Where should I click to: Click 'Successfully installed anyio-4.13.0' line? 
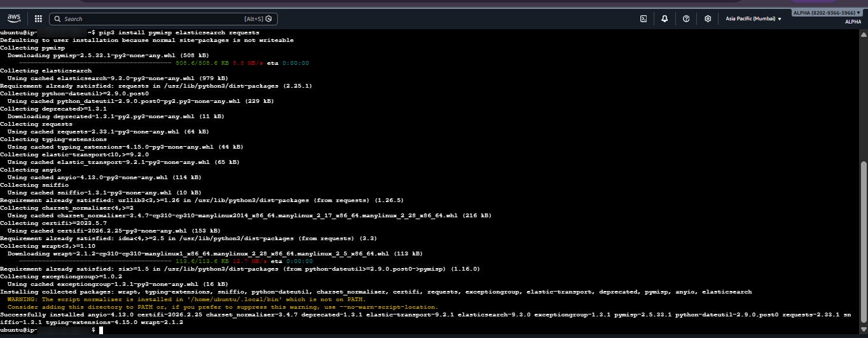[x=425, y=318]
